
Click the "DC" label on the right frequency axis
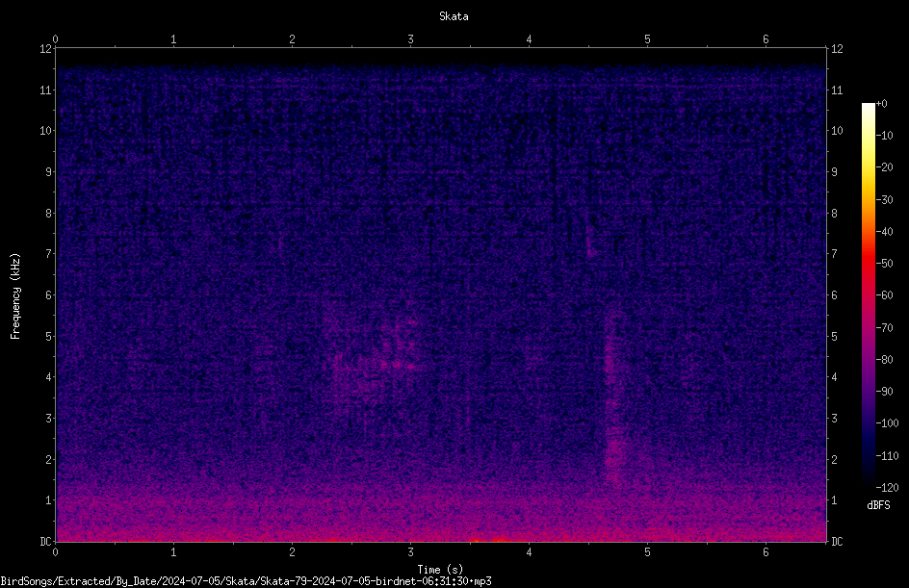(x=837, y=542)
